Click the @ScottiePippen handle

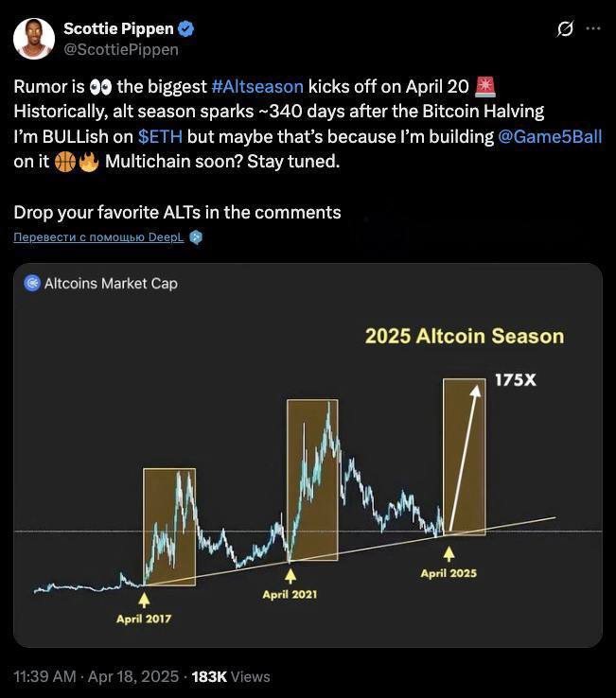[121, 49]
